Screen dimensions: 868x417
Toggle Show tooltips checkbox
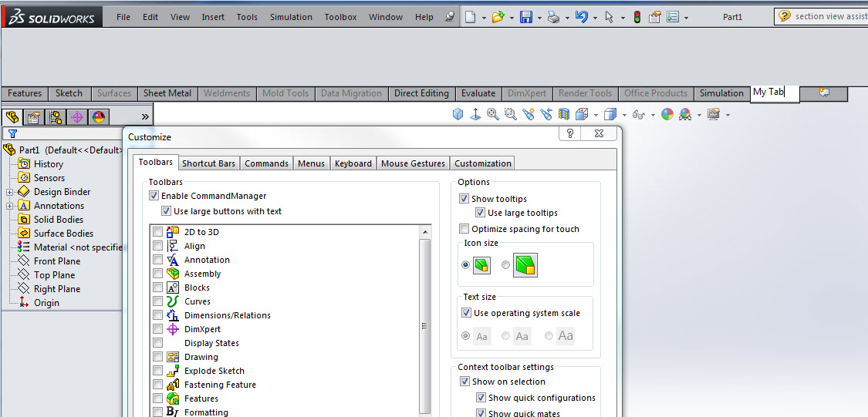[x=464, y=199]
